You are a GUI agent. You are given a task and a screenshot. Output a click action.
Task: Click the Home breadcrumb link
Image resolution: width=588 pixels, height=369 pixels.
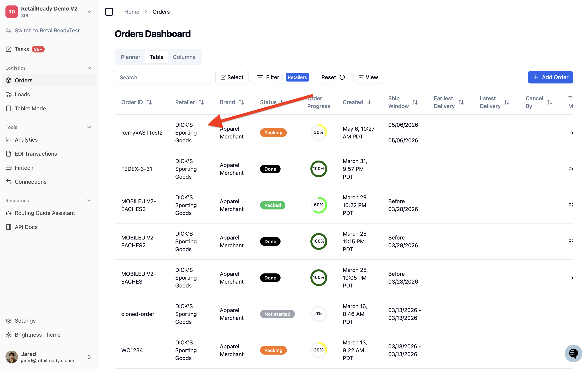[x=132, y=12]
